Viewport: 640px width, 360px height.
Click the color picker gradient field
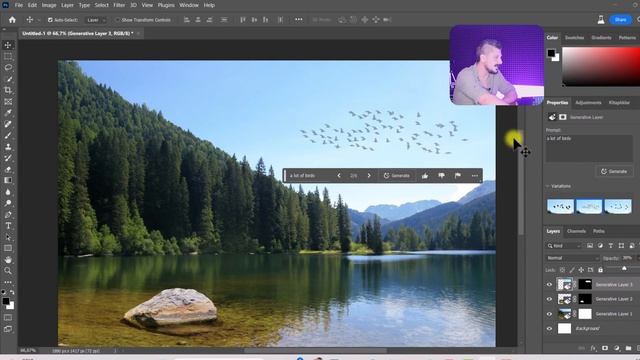pos(601,66)
